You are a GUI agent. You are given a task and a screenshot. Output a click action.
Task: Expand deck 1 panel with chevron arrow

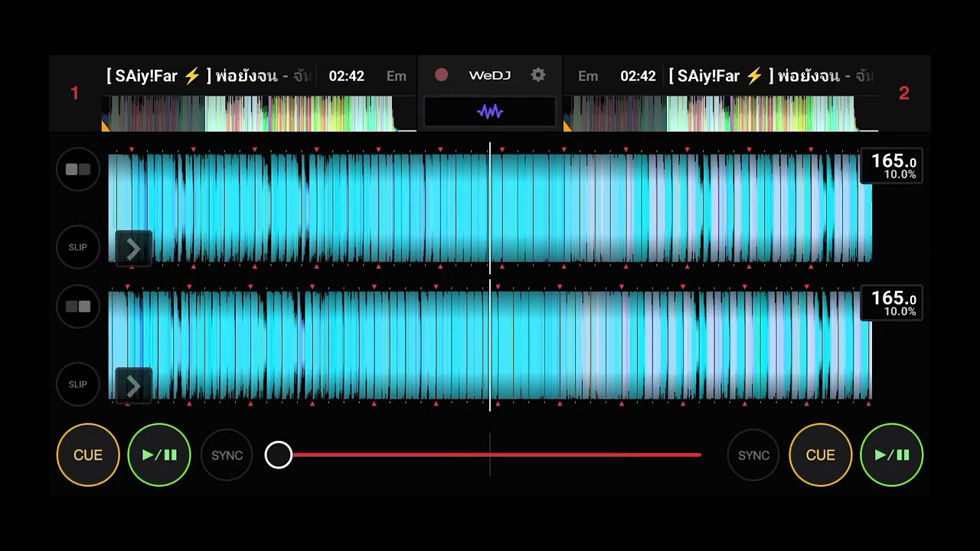133,249
